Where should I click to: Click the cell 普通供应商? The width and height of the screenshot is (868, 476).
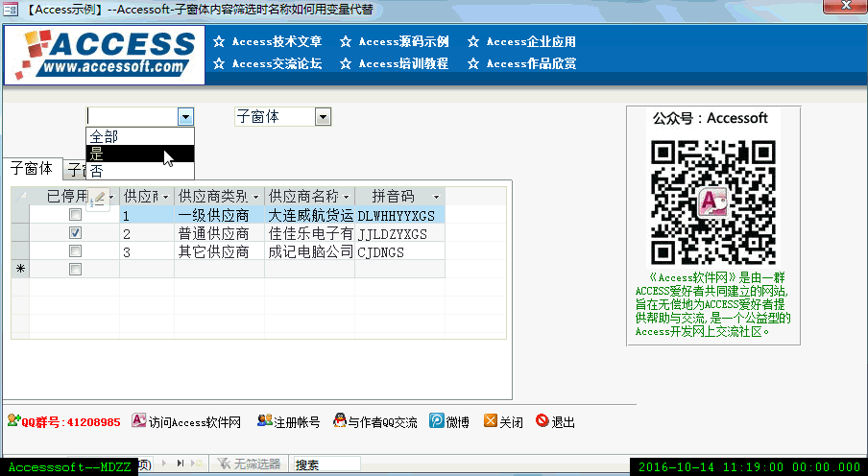click(x=219, y=233)
